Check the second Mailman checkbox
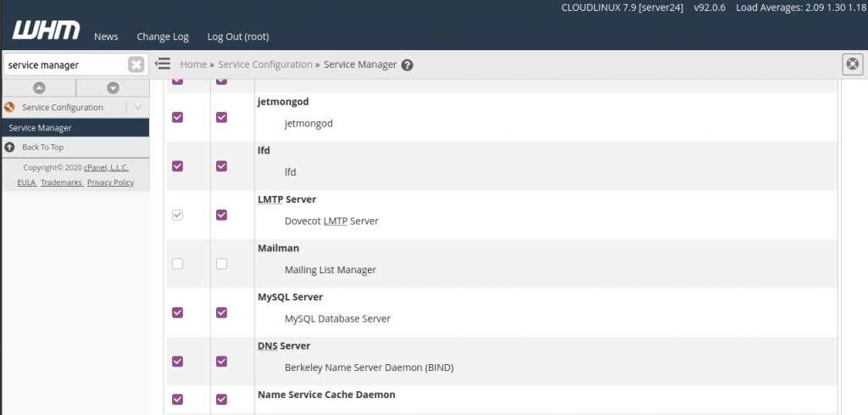Image resolution: width=868 pixels, height=415 pixels. tap(221, 264)
